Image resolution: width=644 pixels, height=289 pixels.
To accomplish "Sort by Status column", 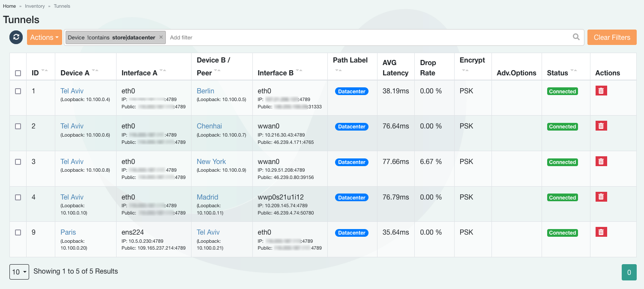I will (x=573, y=70).
